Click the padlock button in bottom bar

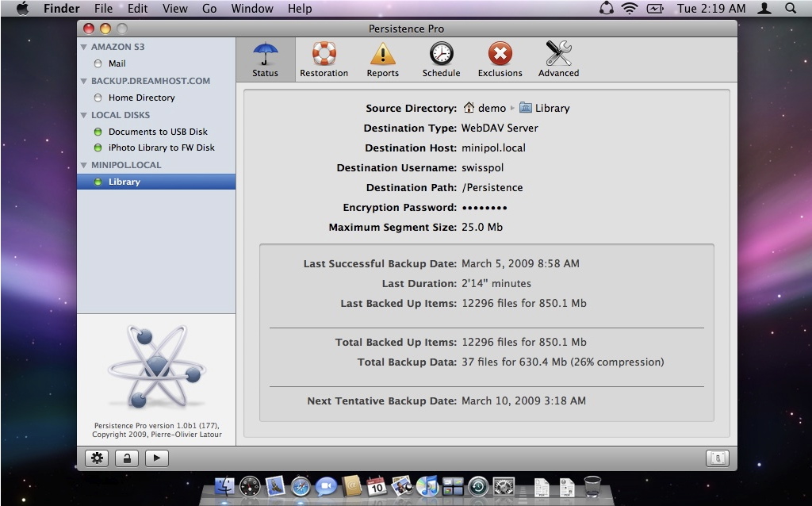(127, 458)
